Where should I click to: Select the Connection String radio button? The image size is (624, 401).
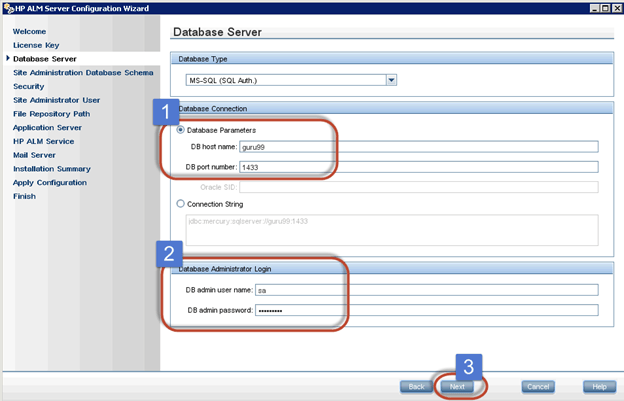181,203
